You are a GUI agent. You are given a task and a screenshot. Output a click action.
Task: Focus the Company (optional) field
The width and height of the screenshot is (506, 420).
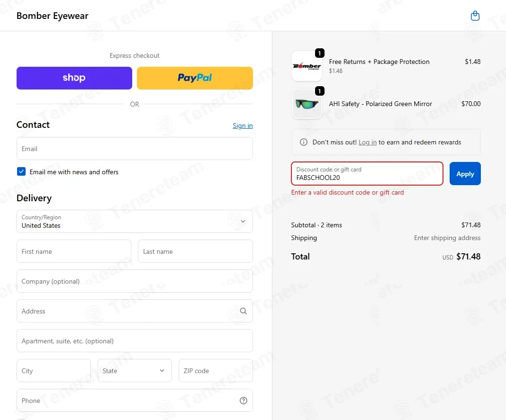pos(135,281)
